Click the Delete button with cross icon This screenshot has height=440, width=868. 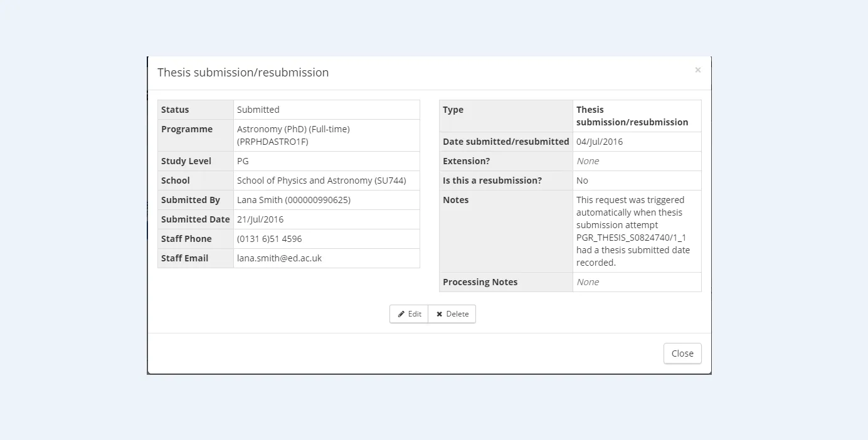tap(452, 314)
